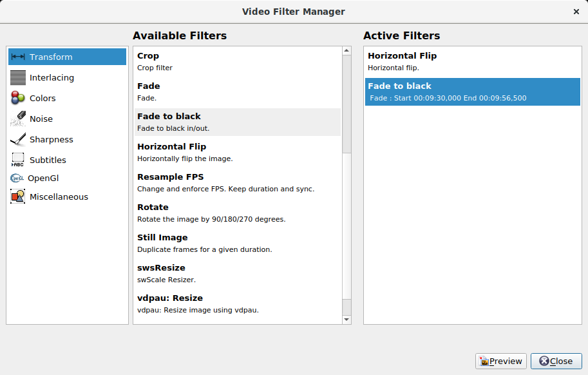Select the Noise category icon
This screenshot has width=588, height=375.
click(x=18, y=119)
